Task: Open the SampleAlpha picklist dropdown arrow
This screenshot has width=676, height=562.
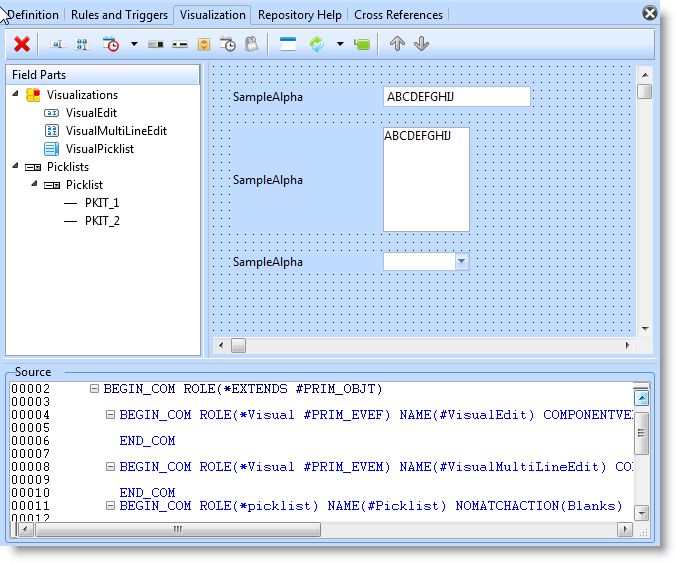Action: click(x=461, y=261)
